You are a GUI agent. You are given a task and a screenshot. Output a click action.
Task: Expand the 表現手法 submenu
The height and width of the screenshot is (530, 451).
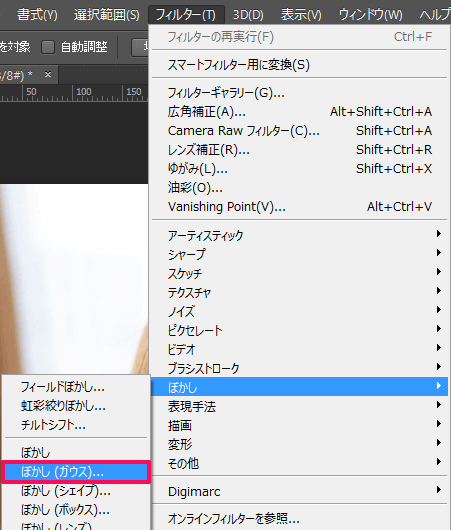[300, 406]
